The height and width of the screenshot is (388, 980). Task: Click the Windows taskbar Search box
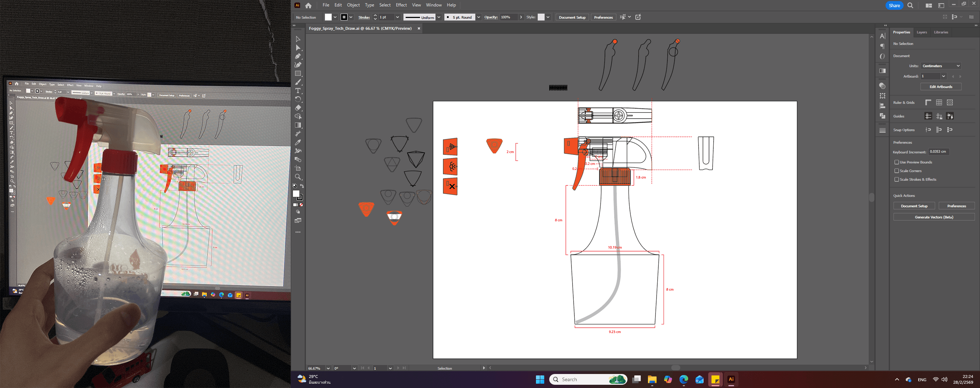(582, 379)
